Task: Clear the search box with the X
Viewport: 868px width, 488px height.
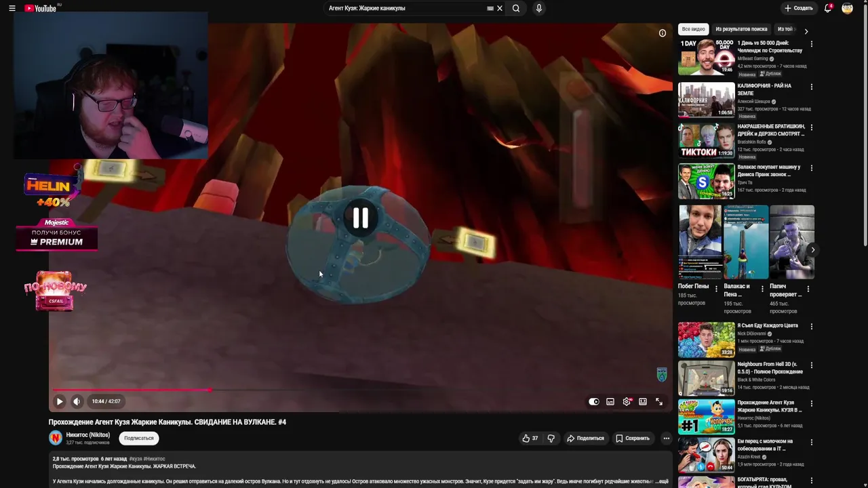Action: [x=500, y=8]
